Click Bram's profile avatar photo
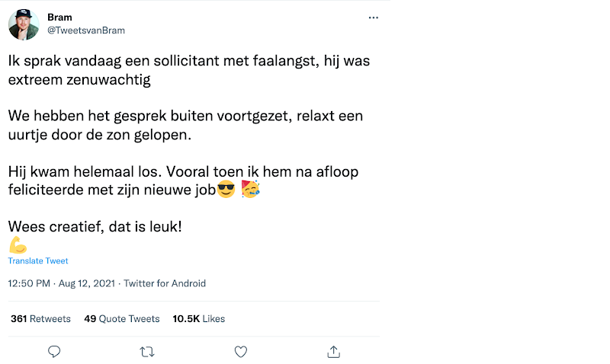The image size is (610, 364). (x=24, y=24)
